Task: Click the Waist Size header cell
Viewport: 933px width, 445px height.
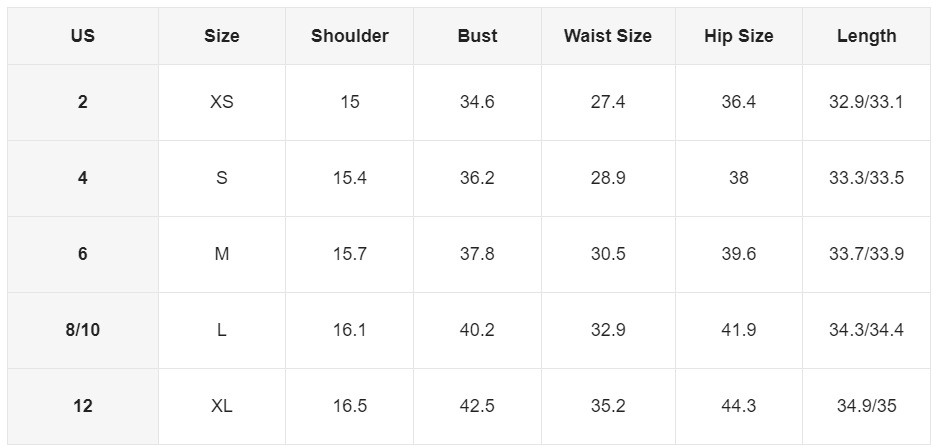Action: 607,36
